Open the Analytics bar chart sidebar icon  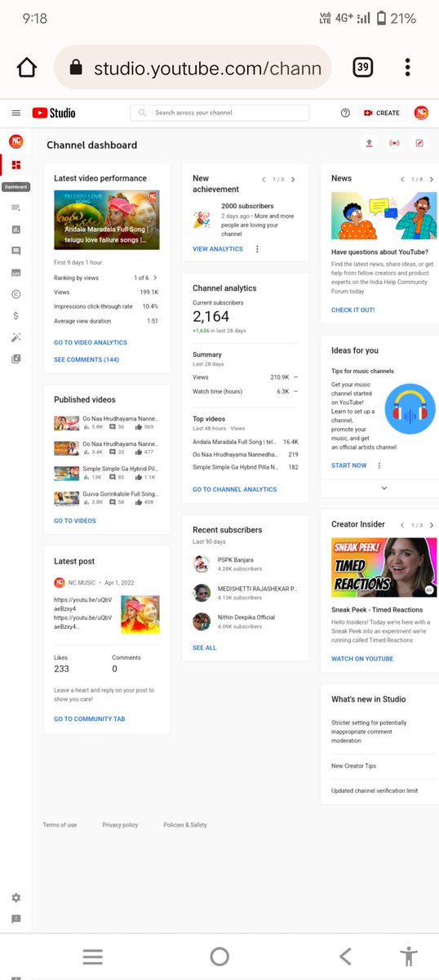click(16, 229)
